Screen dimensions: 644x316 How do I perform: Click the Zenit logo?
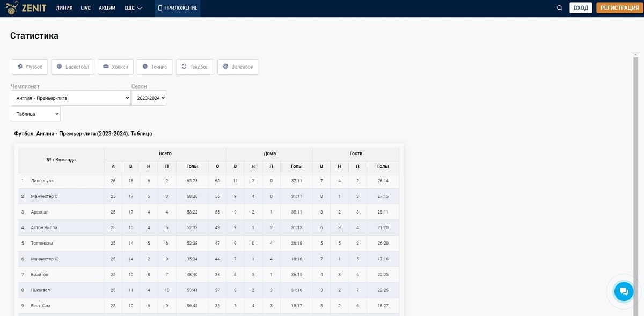click(x=26, y=8)
